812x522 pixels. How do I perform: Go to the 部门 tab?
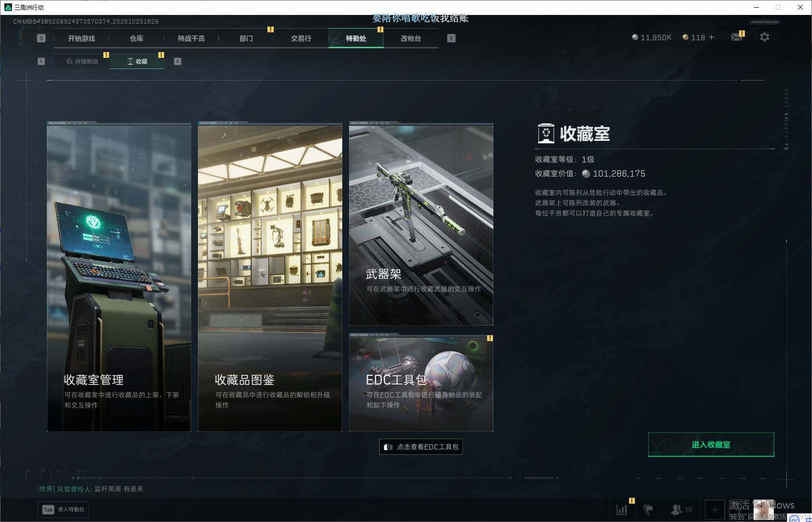[246, 39]
